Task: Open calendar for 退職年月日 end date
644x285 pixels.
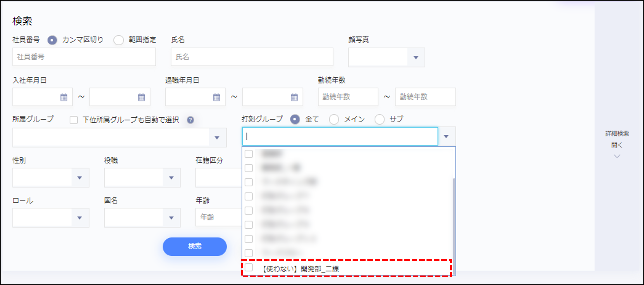Action: pos(294,97)
